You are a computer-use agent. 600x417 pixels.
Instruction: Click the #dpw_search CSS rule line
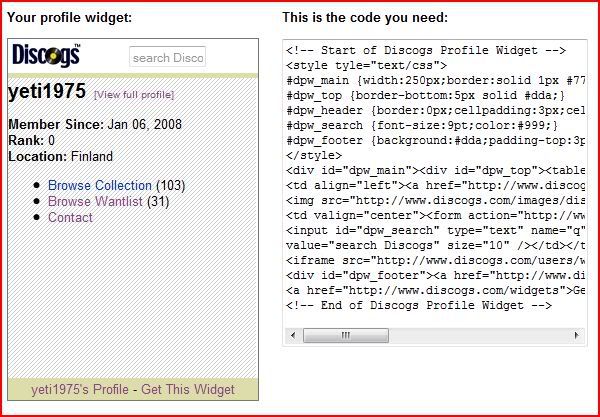tap(422, 125)
